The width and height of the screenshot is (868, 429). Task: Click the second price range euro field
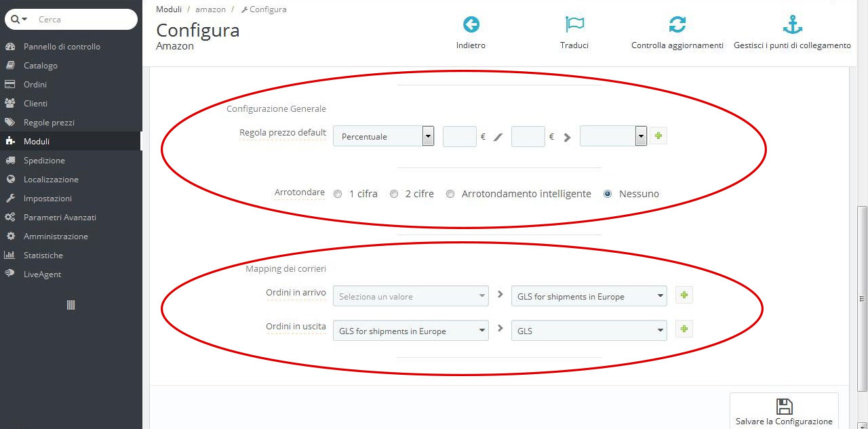(528, 136)
